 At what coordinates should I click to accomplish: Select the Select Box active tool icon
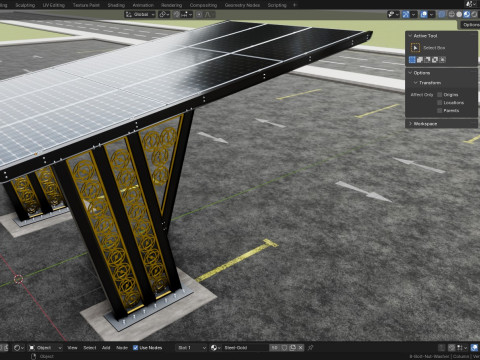[415, 48]
